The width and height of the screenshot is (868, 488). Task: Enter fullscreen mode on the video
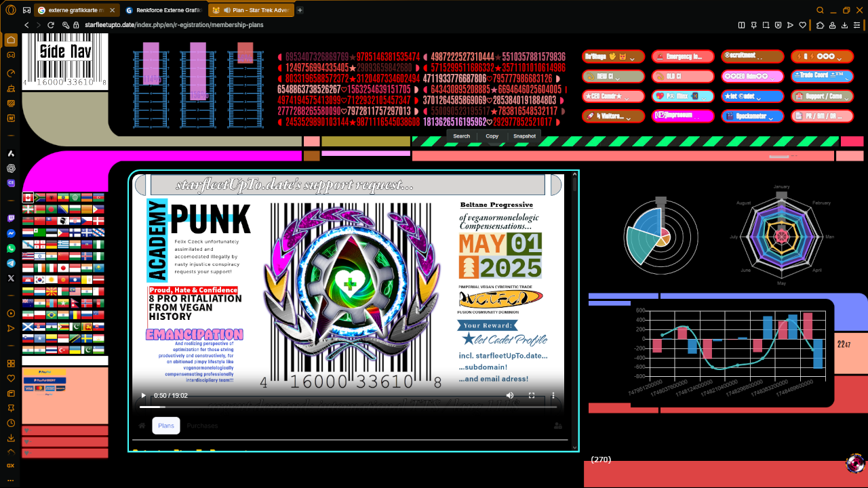click(x=532, y=395)
